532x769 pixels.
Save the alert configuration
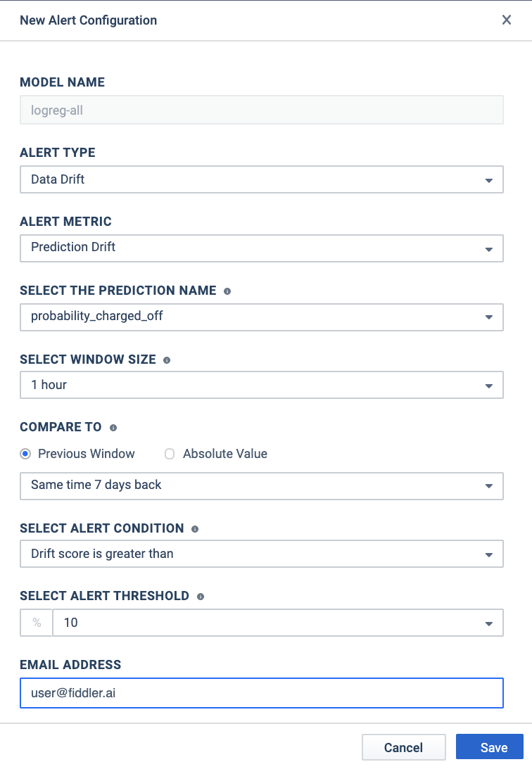pyautogui.click(x=489, y=747)
